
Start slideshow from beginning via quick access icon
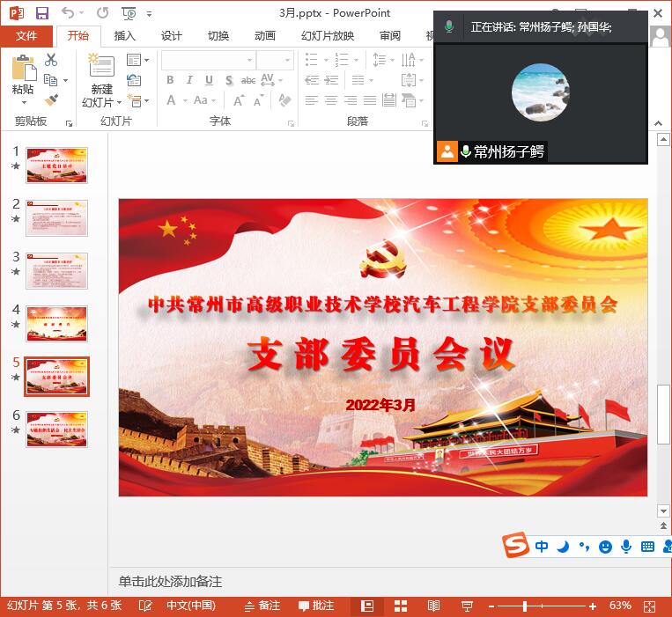[x=129, y=14]
